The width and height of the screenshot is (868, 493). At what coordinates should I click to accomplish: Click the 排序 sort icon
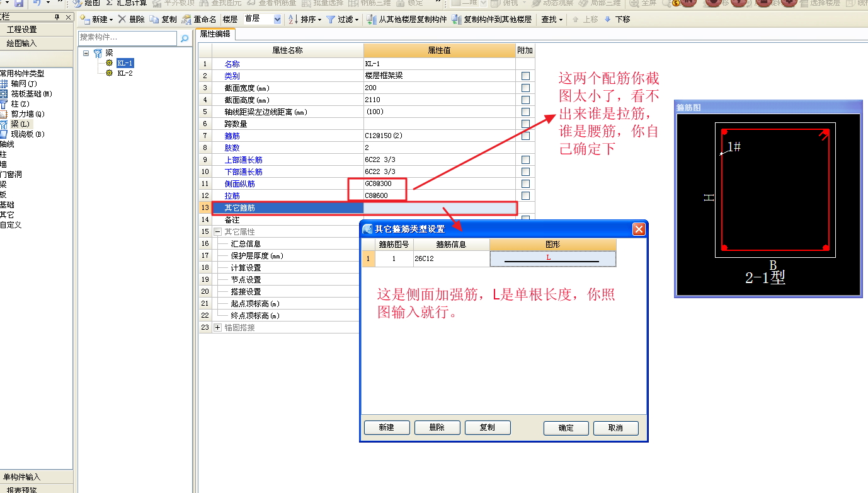294,20
